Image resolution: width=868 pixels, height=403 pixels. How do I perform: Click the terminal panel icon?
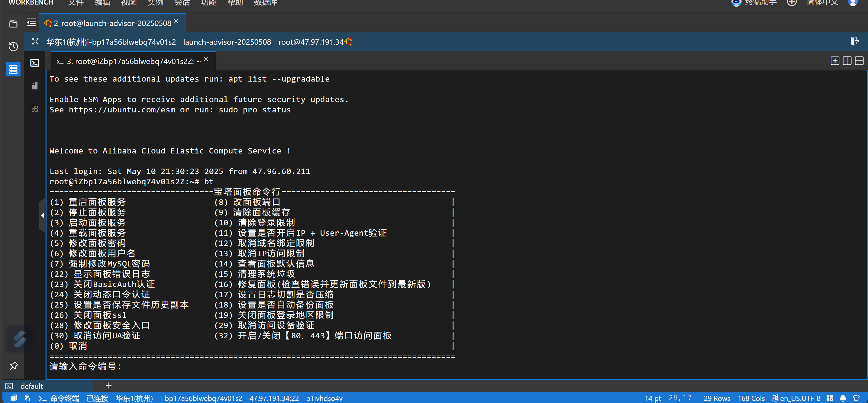click(x=35, y=63)
